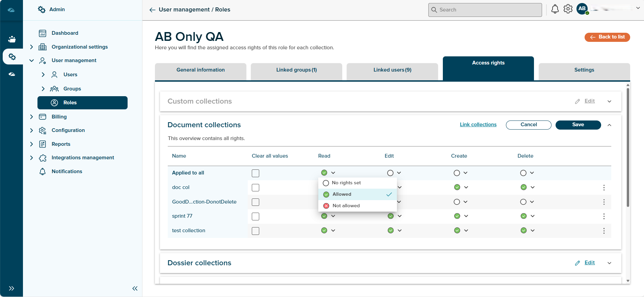
Task: Expand Organizational settings in sidebar
Action: point(31,47)
